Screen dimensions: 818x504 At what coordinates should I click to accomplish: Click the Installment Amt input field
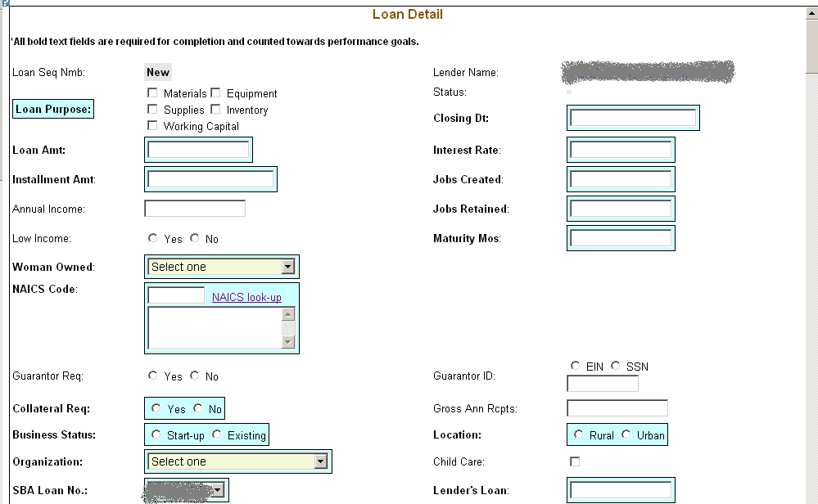pyautogui.click(x=210, y=179)
